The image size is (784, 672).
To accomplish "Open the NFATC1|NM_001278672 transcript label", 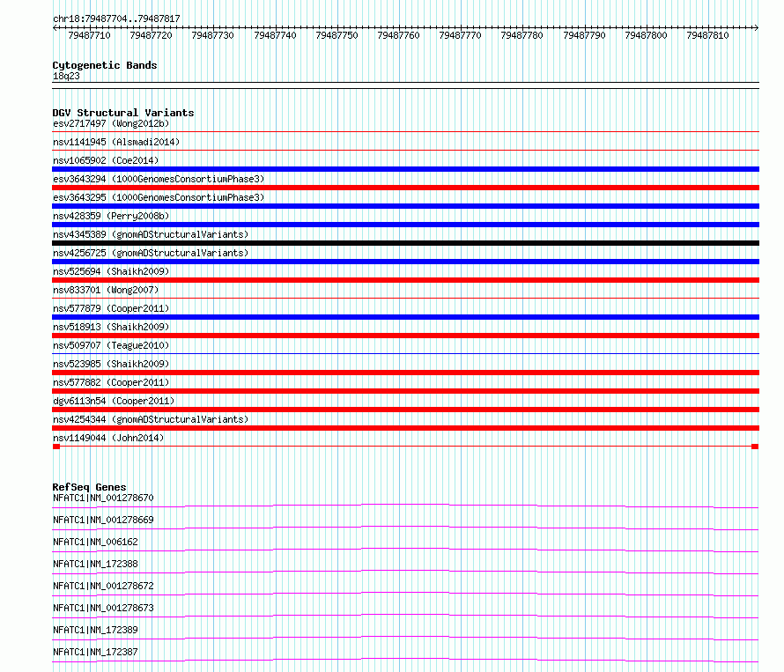I will click(103, 586).
